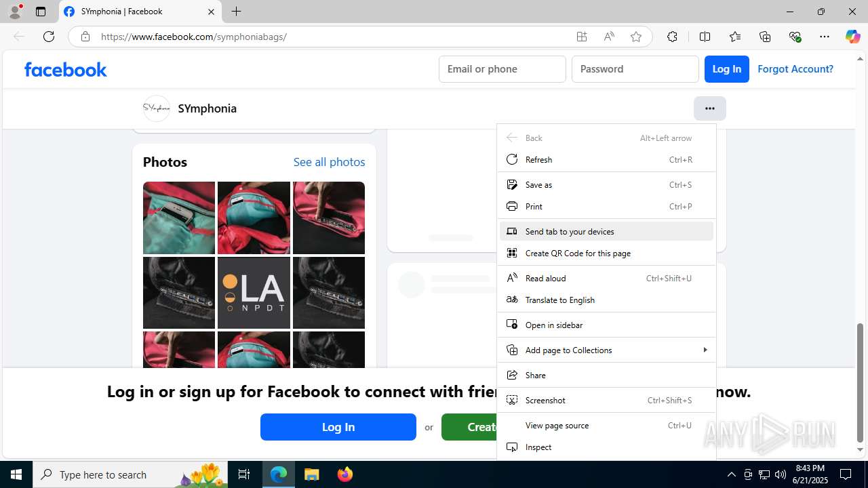The image size is (868, 488).
Task: Open Collections toolbar icon
Action: click(765, 37)
